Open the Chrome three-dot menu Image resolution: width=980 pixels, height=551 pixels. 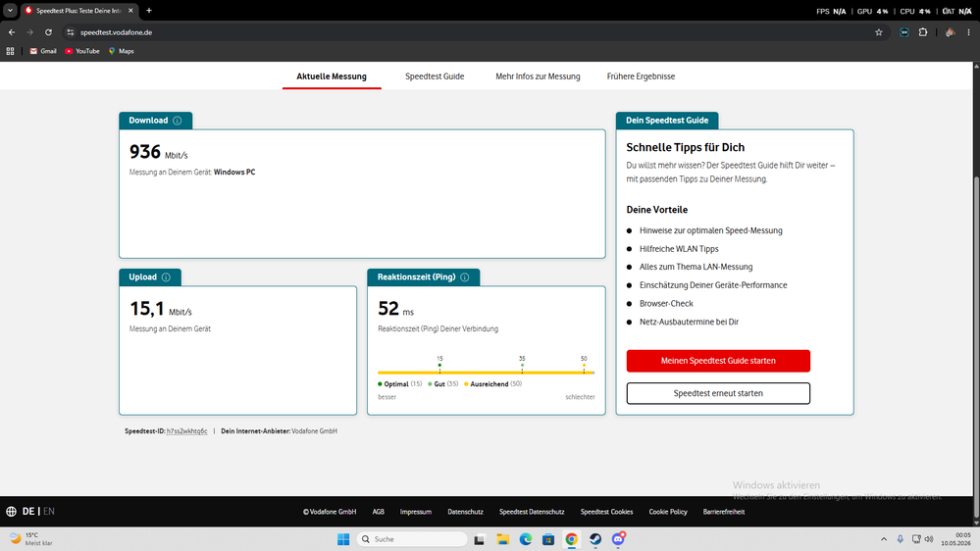(x=969, y=32)
